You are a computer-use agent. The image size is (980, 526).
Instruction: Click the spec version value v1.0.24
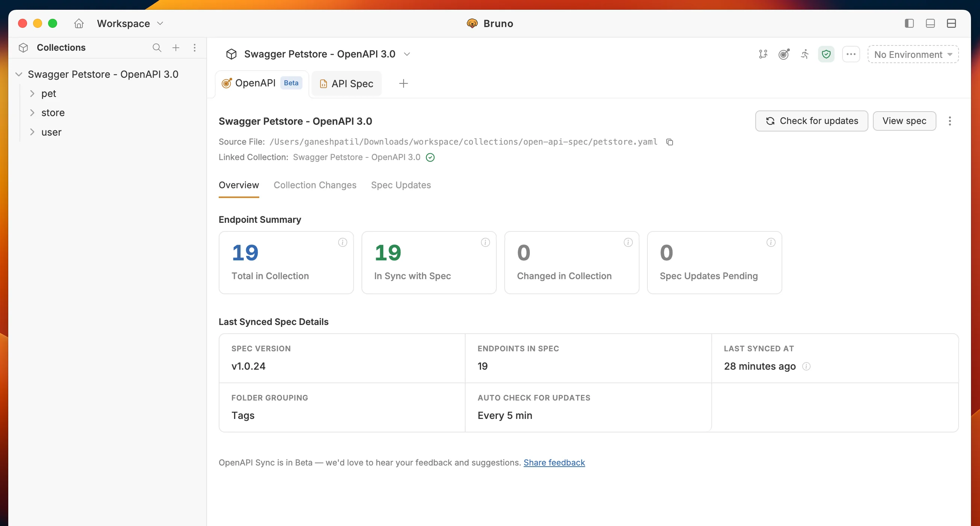248,367
